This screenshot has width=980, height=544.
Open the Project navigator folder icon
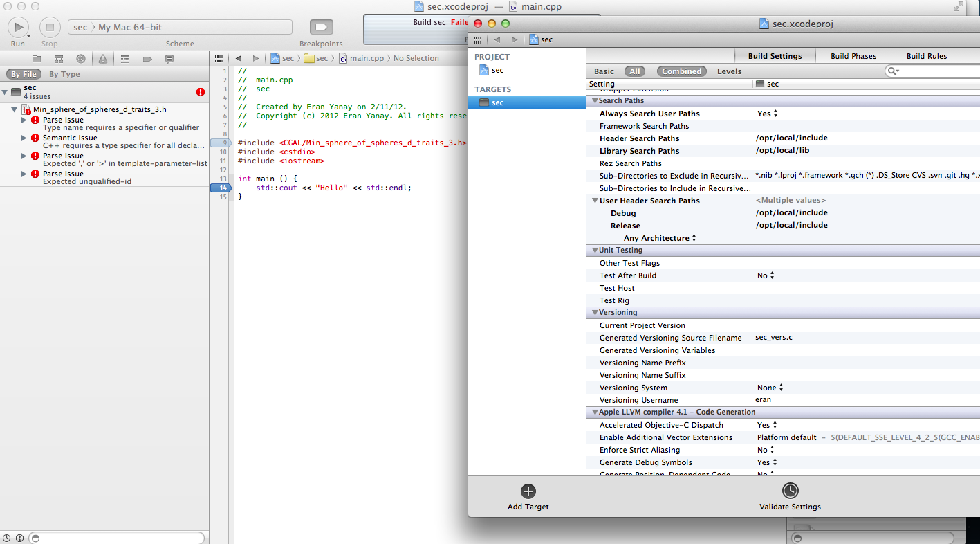(37, 59)
